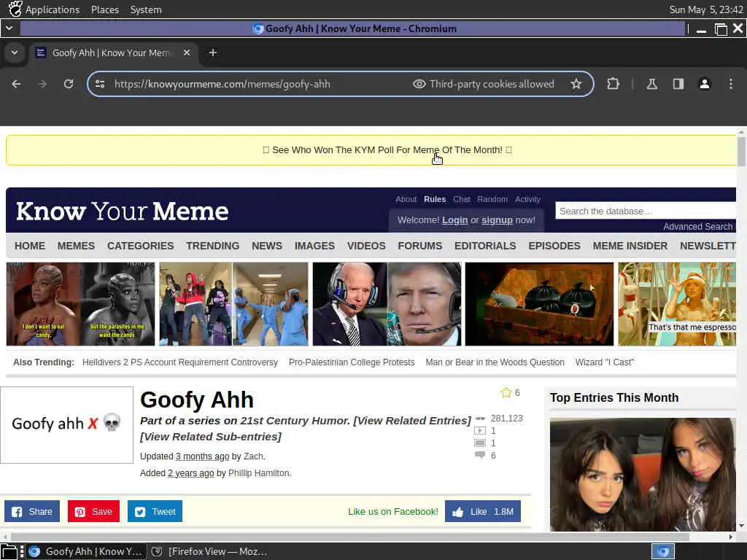Select TRENDING in site navigation
The height and width of the screenshot is (560, 747).
(213, 246)
